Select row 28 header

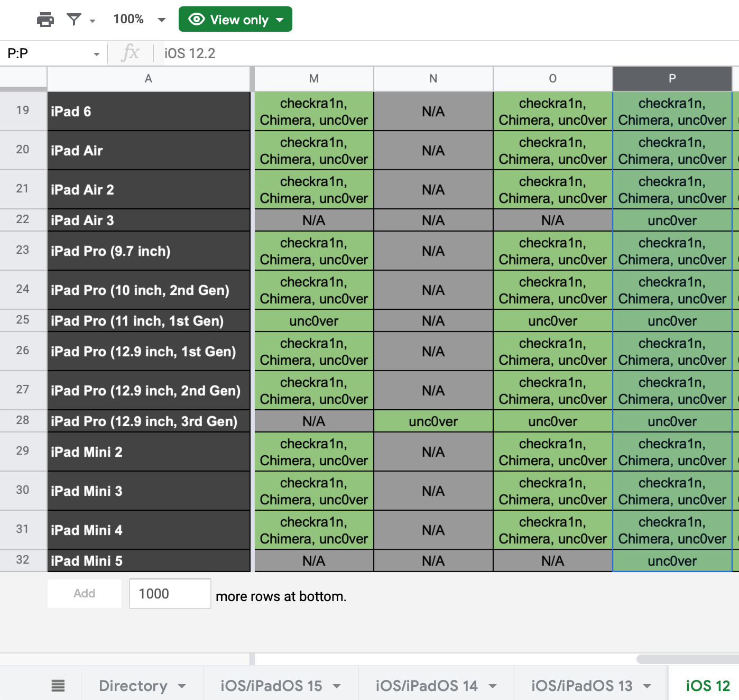(23, 421)
